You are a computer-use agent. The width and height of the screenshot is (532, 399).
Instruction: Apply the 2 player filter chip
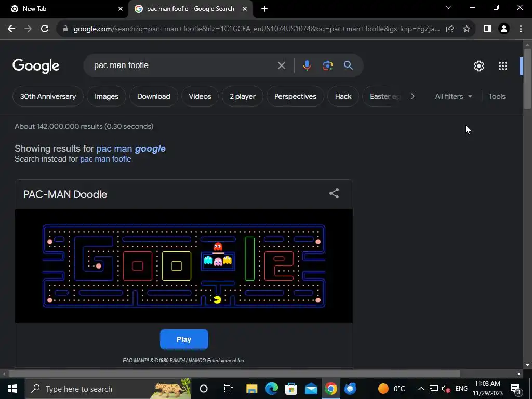tap(242, 96)
